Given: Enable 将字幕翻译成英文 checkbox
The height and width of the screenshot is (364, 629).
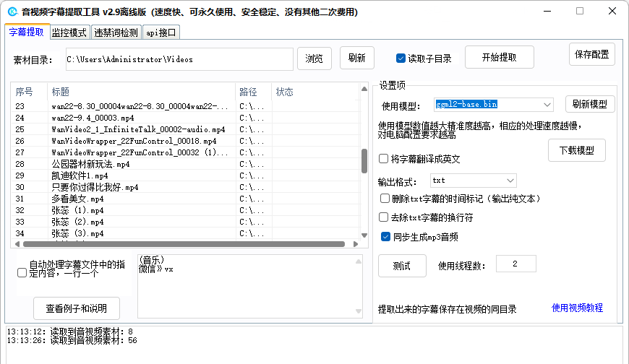Looking at the screenshot, I should 383,159.
